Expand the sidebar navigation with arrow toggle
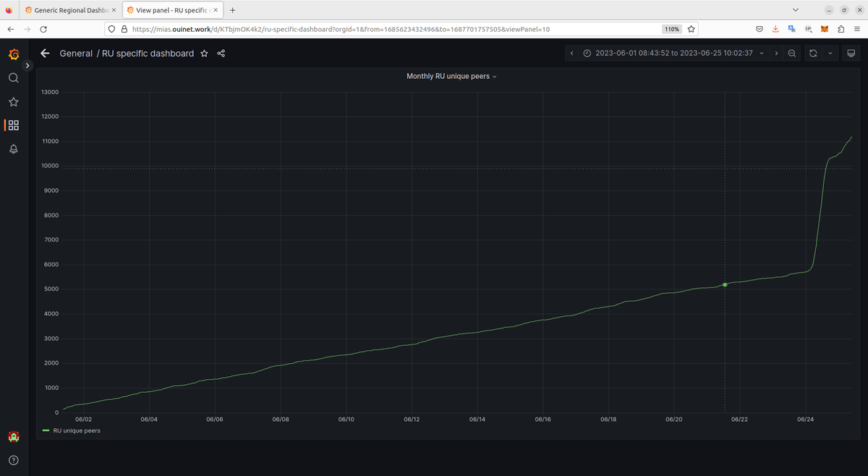Image resolution: width=868 pixels, height=476 pixels. coord(27,66)
